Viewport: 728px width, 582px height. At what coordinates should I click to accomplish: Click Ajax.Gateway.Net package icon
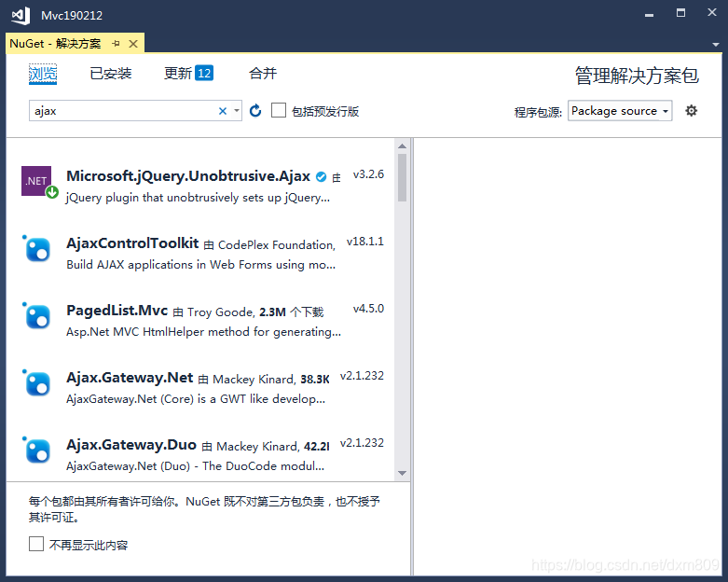(x=37, y=383)
